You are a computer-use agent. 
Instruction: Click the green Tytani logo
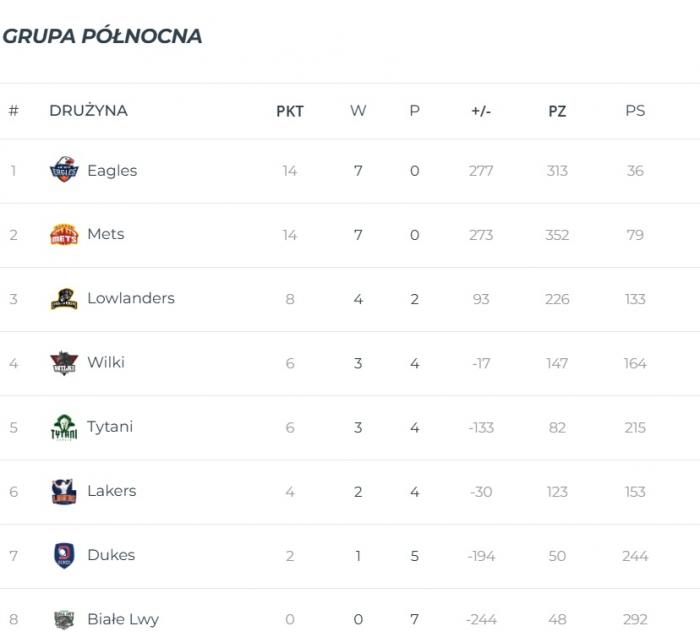tap(64, 427)
